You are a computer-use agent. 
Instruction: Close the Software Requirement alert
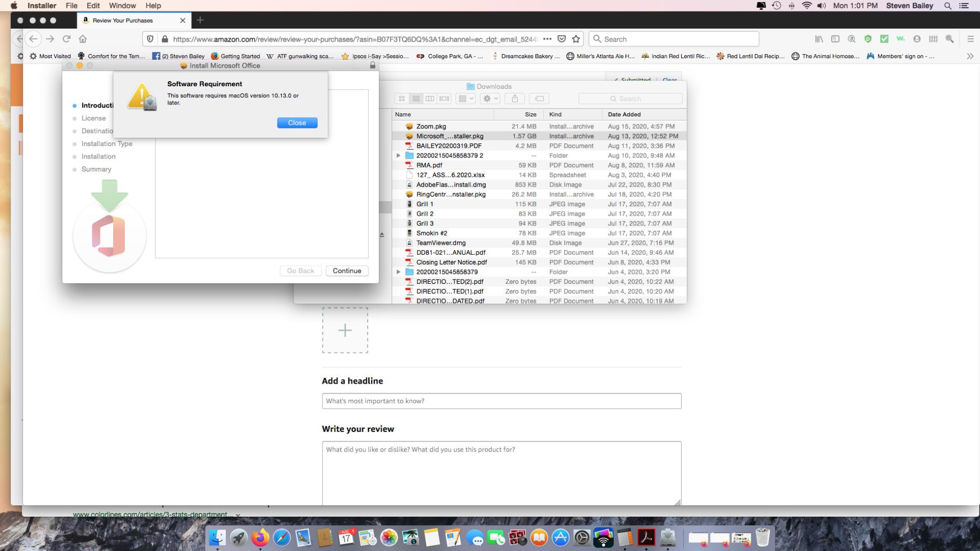coord(297,123)
